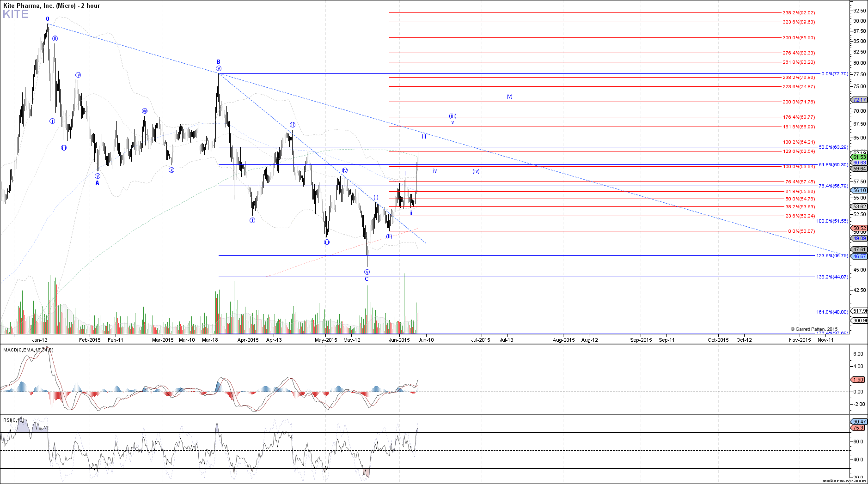The height and width of the screenshot is (484, 868).
Task: Click the 300.0%(85.90) extension label
Action: (x=799, y=38)
